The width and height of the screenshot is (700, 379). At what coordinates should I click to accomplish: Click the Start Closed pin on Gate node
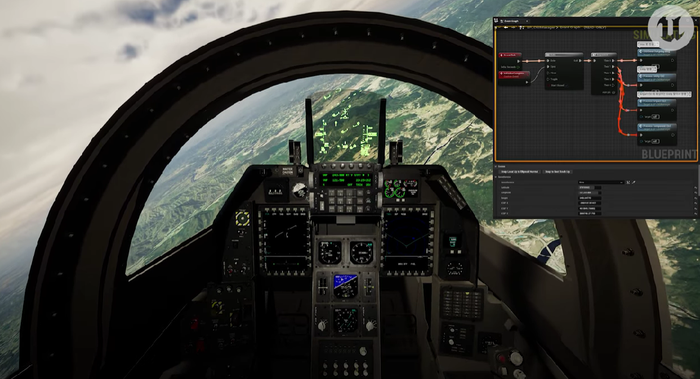click(557, 85)
